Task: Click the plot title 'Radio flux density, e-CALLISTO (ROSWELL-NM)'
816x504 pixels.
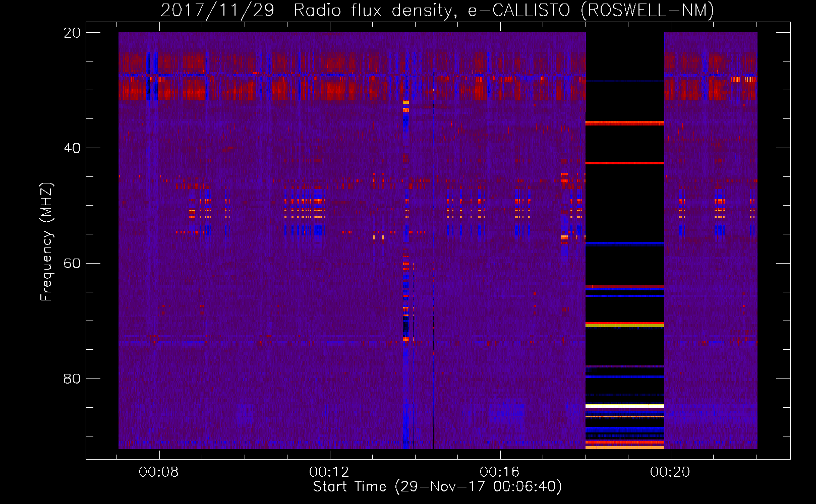Action: 504,10
